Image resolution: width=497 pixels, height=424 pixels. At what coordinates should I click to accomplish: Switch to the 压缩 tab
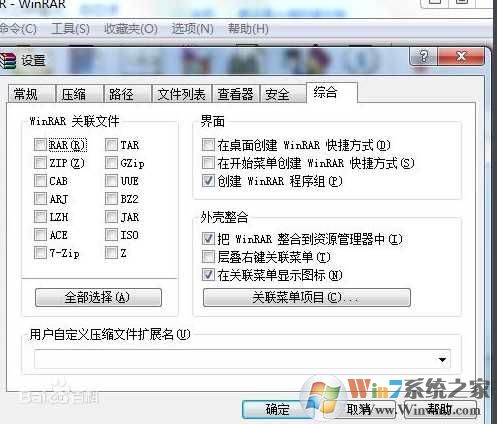tap(79, 94)
